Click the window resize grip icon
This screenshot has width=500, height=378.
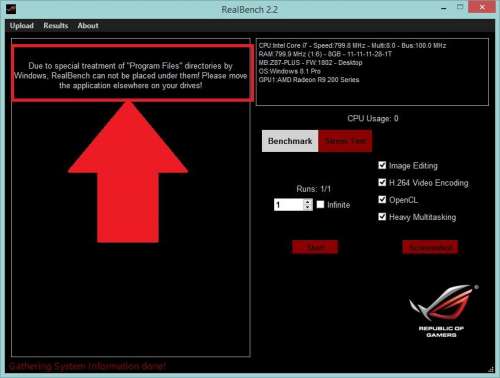[491, 369]
